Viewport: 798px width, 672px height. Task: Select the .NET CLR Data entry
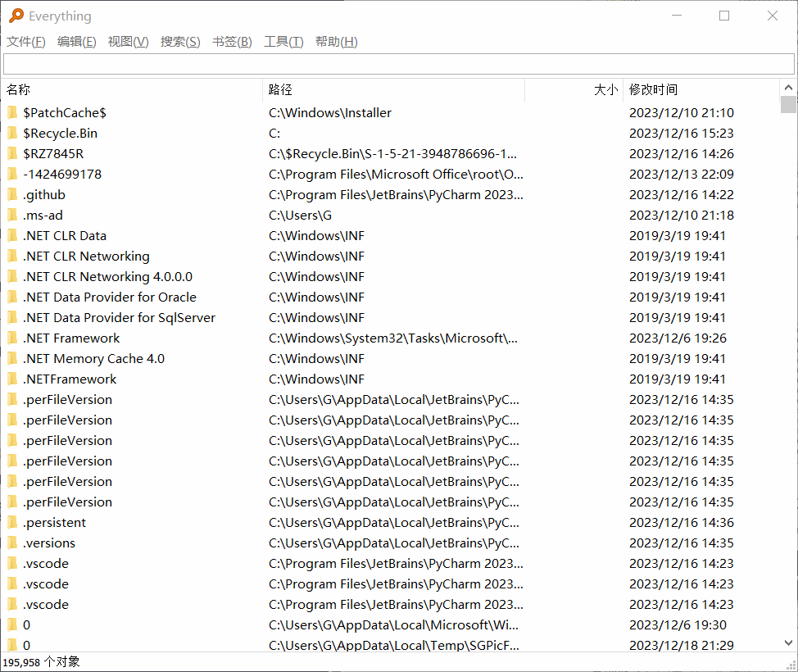point(65,236)
